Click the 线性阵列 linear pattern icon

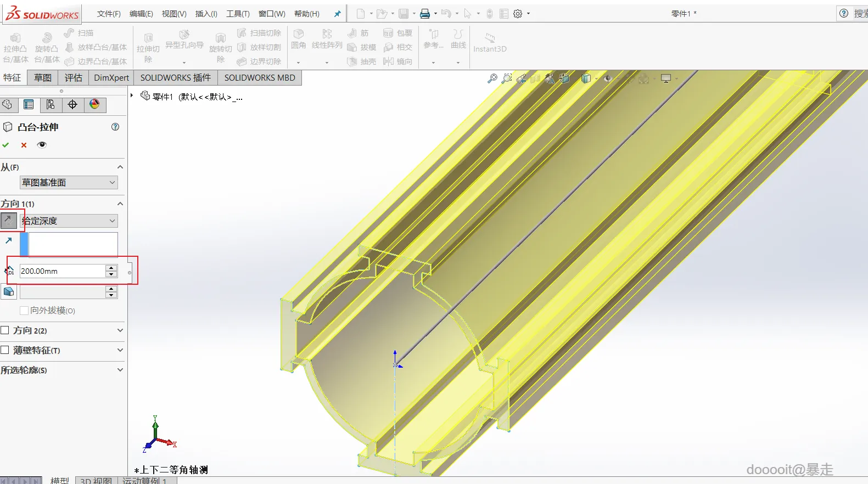point(327,39)
